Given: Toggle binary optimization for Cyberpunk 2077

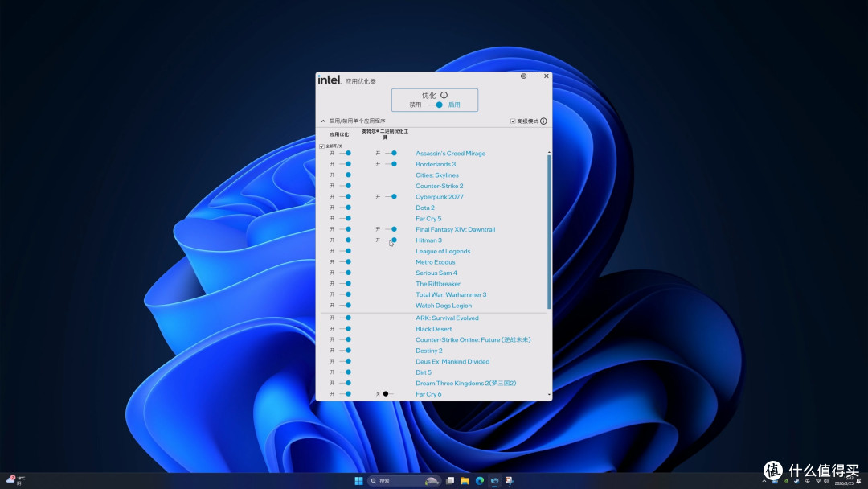Looking at the screenshot, I should tap(391, 196).
